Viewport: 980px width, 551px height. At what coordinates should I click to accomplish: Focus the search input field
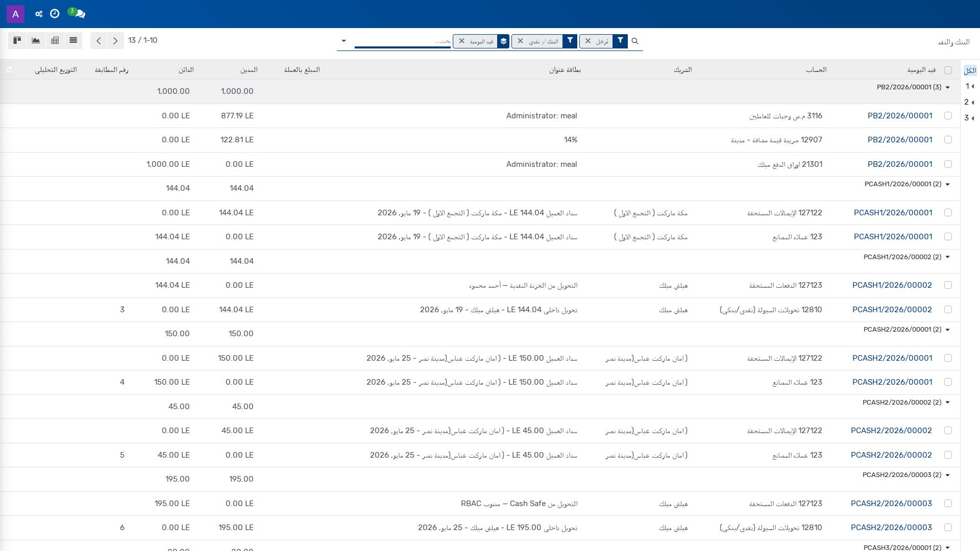pyautogui.click(x=403, y=41)
